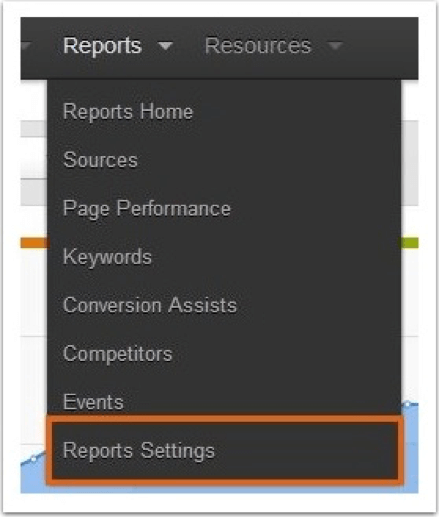Open the Reports menu label

103,46
